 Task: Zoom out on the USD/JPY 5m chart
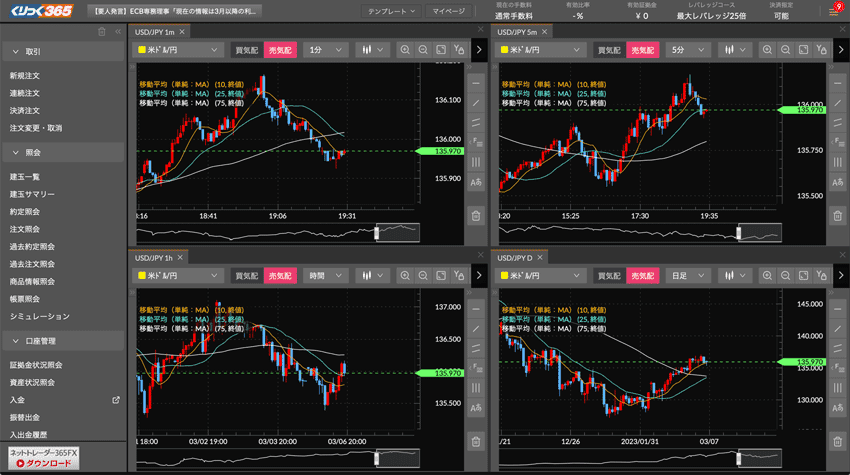click(787, 50)
